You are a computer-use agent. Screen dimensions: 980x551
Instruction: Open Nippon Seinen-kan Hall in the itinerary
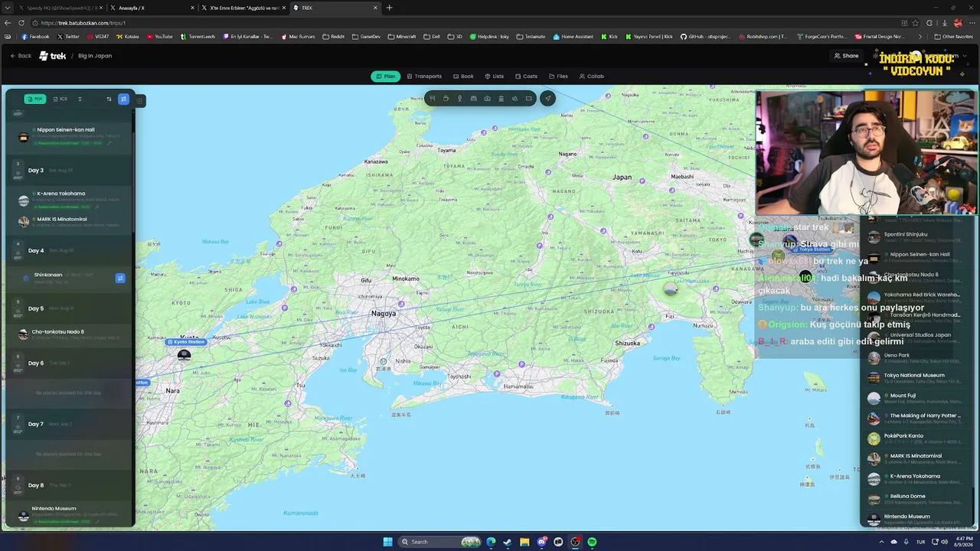pyautogui.click(x=70, y=136)
